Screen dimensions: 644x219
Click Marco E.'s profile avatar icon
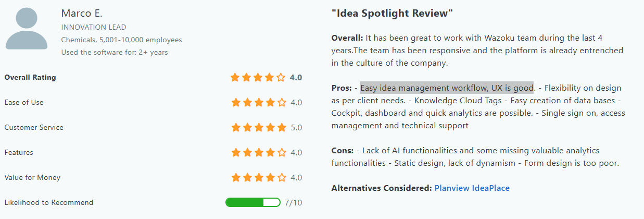pyautogui.click(x=27, y=29)
